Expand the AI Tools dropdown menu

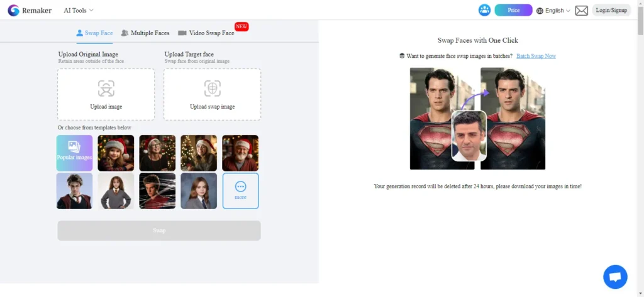click(79, 10)
